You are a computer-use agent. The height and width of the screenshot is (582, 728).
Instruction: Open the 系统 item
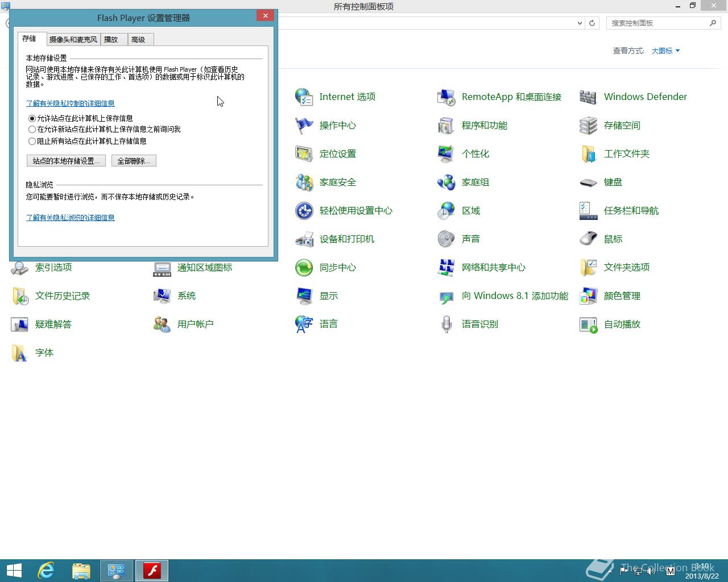tap(175, 296)
